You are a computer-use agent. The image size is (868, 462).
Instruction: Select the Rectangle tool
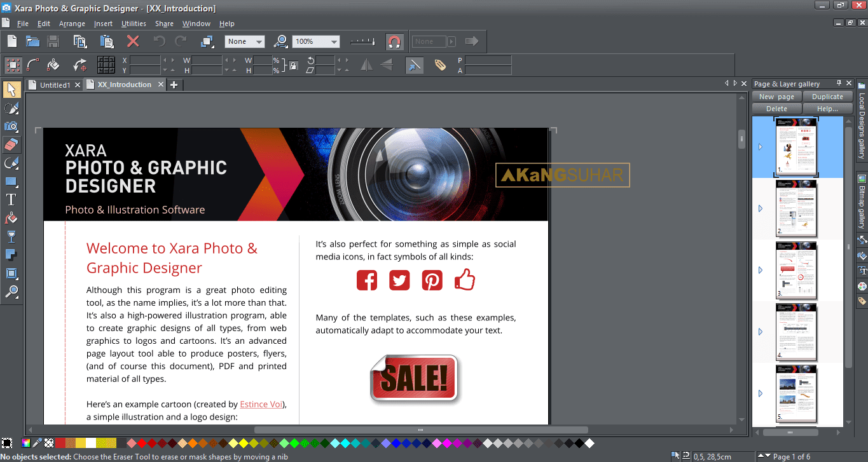click(11, 181)
